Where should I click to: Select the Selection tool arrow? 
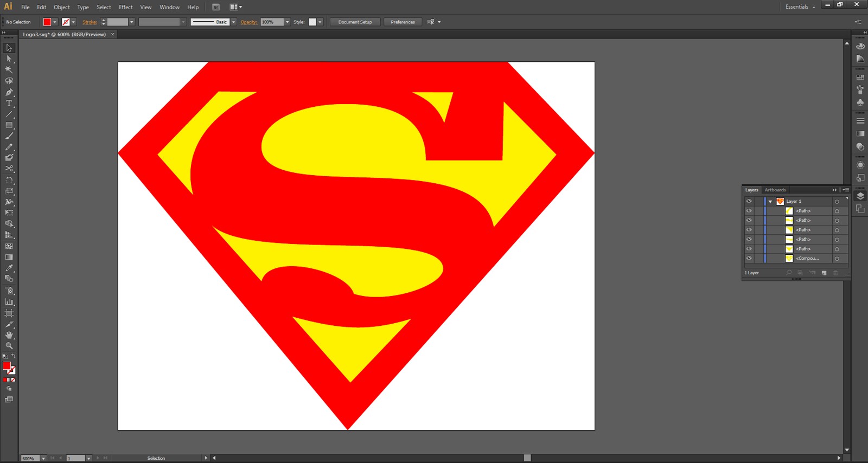coord(9,48)
